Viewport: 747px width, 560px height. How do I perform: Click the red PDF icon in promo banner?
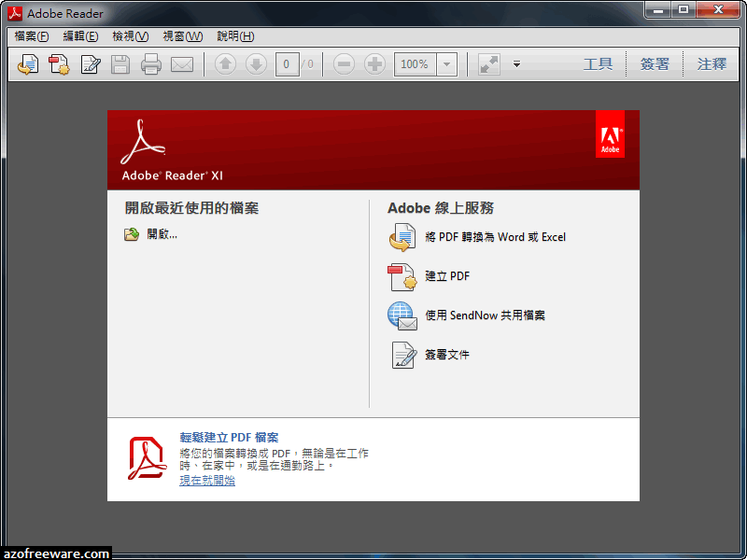(148, 458)
